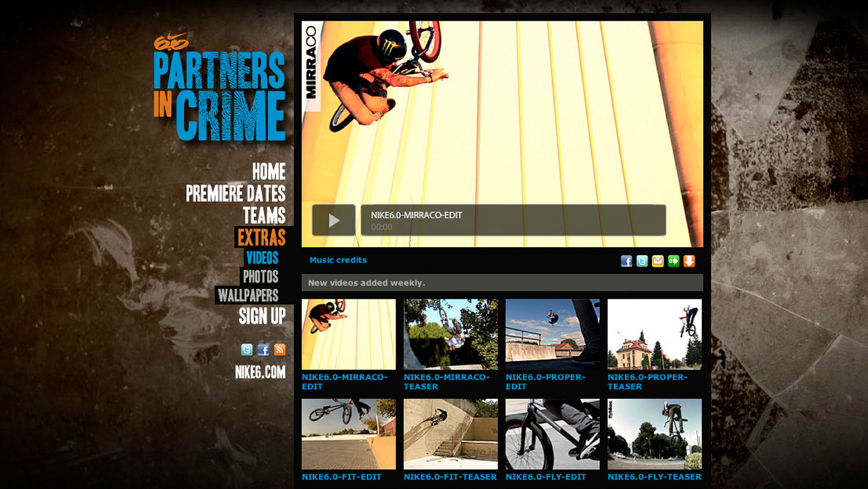Open Wallpapers submenu item

[x=248, y=295]
